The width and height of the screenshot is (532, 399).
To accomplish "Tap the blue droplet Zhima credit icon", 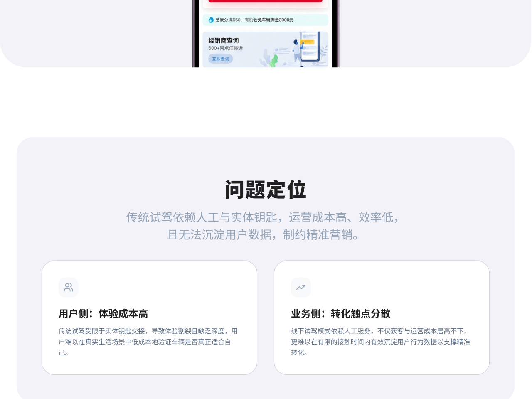I will pyautogui.click(x=211, y=20).
